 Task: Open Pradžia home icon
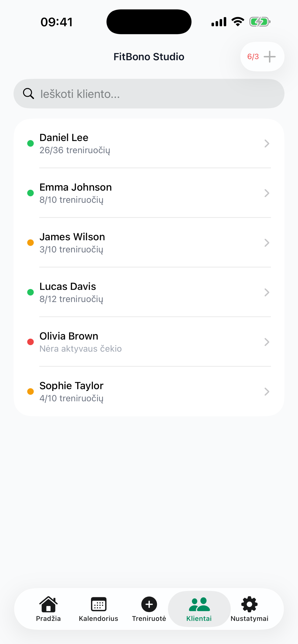(48, 604)
